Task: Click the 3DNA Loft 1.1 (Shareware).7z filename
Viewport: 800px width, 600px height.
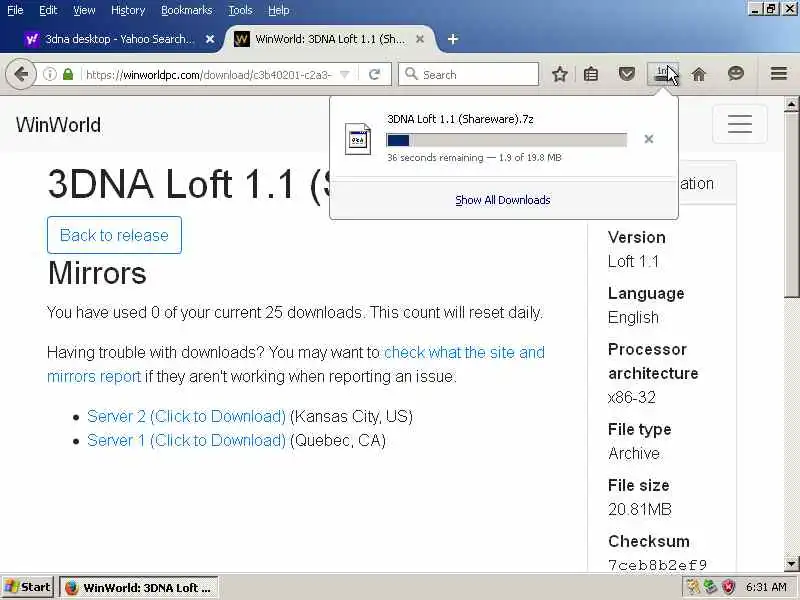Action: click(460, 119)
